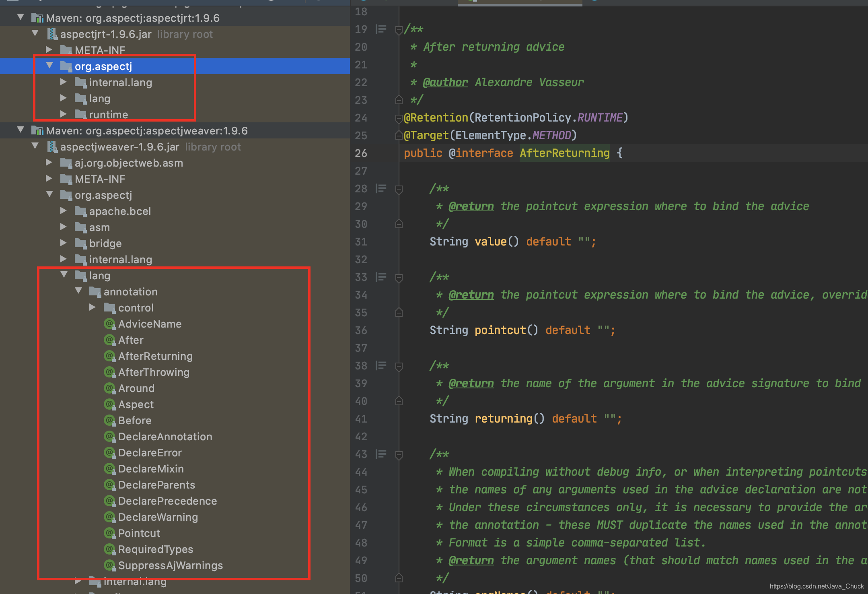This screenshot has height=594, width=868.
Task: Click line number 36 in gutter
Action: [361, 330]
